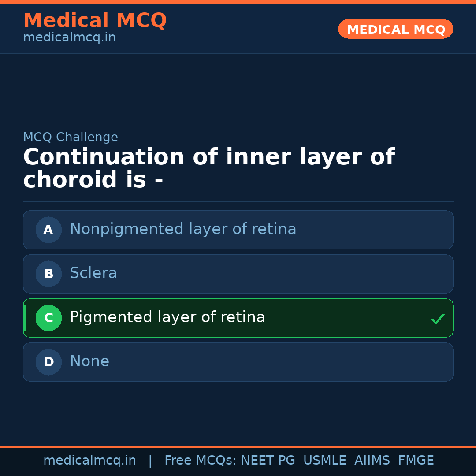Click the green C letter badge
476x476 pixels.
(48, 318)
